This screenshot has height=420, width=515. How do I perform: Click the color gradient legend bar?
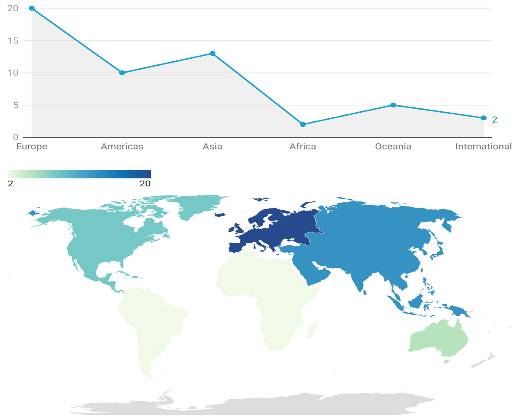pos(79,174)
